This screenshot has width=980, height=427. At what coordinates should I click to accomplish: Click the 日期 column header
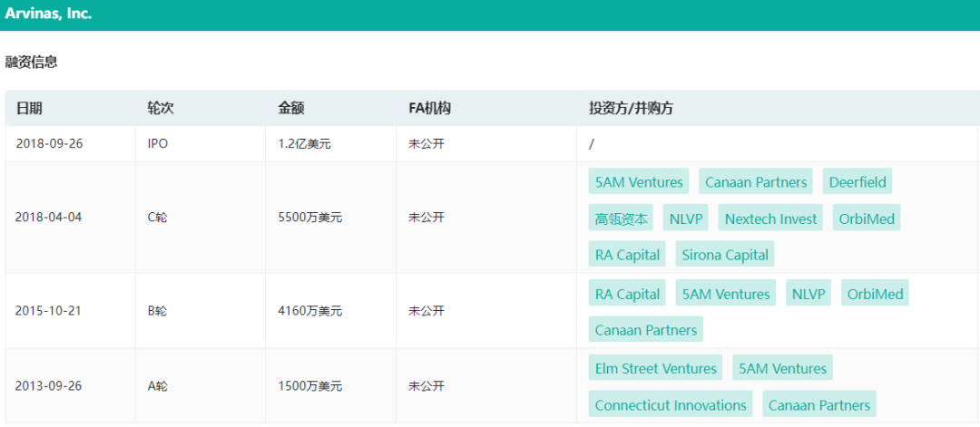pos(29,109)
